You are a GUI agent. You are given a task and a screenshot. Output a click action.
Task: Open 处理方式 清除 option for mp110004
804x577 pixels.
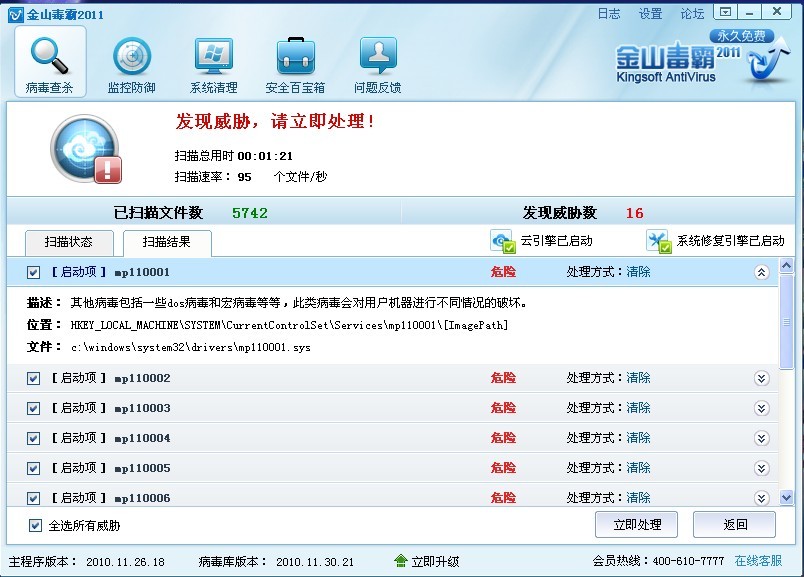[638, 438]
